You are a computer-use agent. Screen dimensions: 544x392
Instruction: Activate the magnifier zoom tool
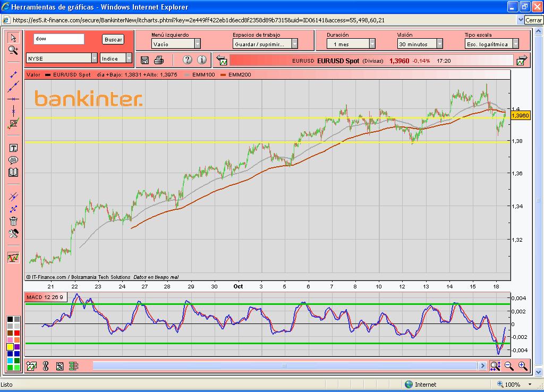[x=13, y=50]
